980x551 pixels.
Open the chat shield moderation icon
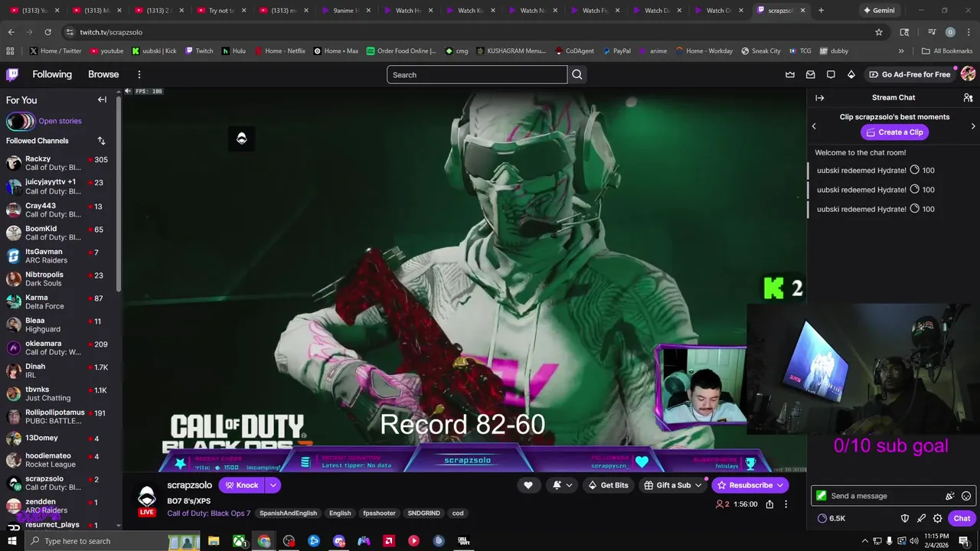pos(905,518)
